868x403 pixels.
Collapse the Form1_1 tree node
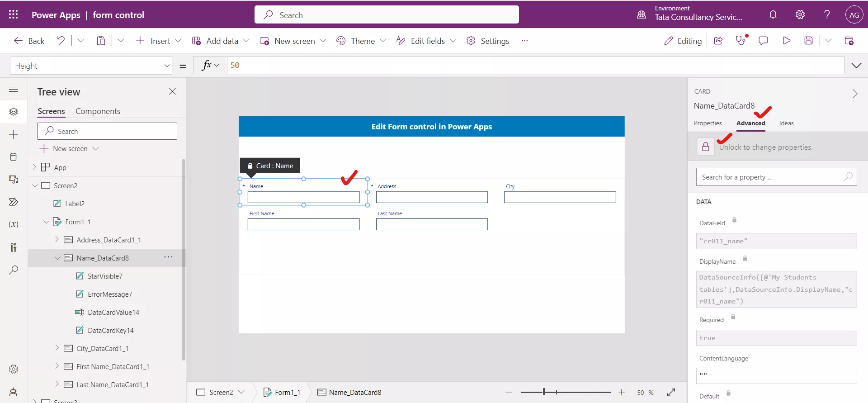[46, 222]
